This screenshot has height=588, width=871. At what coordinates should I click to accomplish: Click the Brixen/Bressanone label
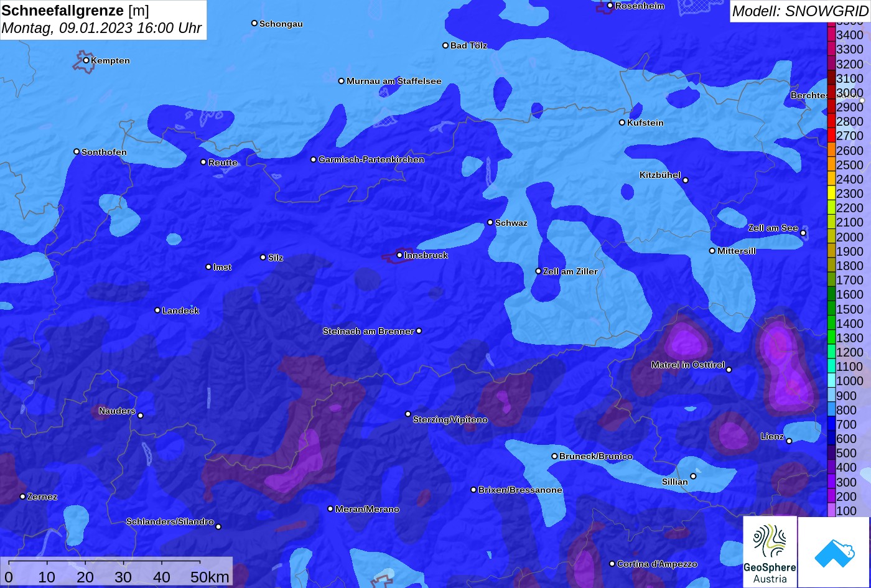click(x=520, y=490)
